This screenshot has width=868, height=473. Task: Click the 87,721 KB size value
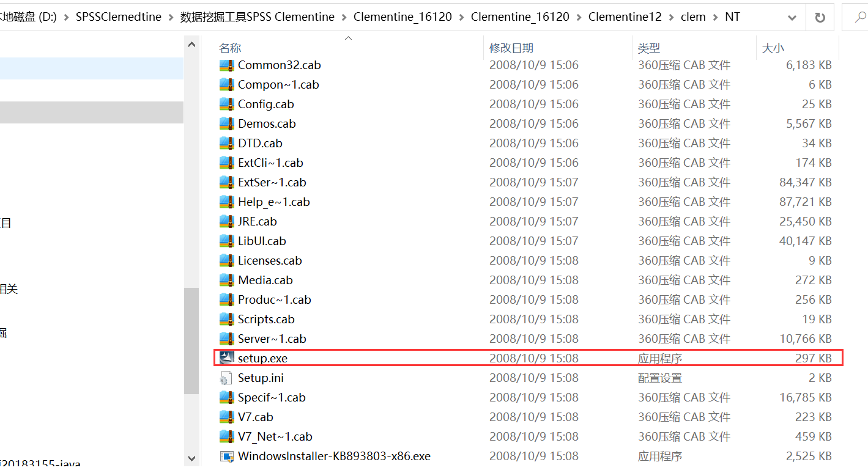coord(805,202)
